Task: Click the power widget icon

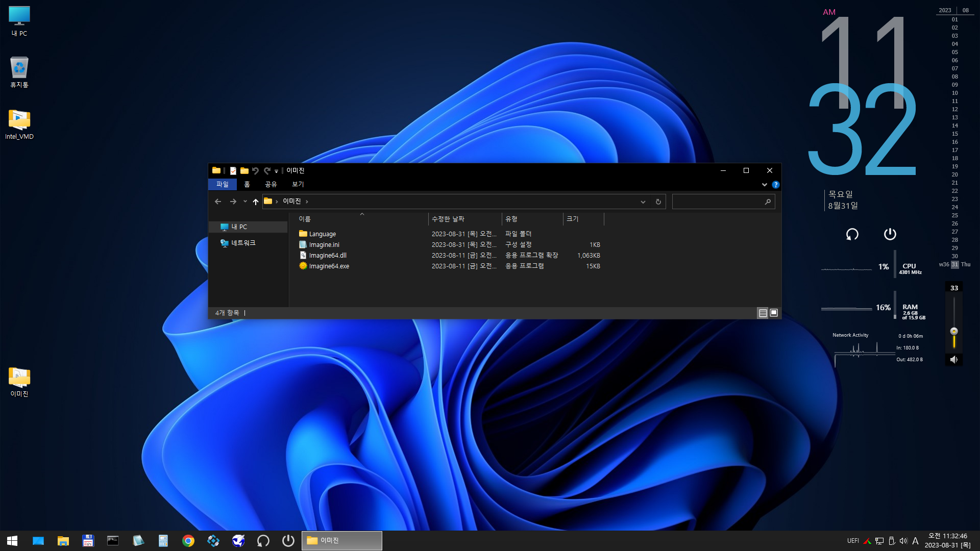Action: pyautogui.click(x=890, y=234)
